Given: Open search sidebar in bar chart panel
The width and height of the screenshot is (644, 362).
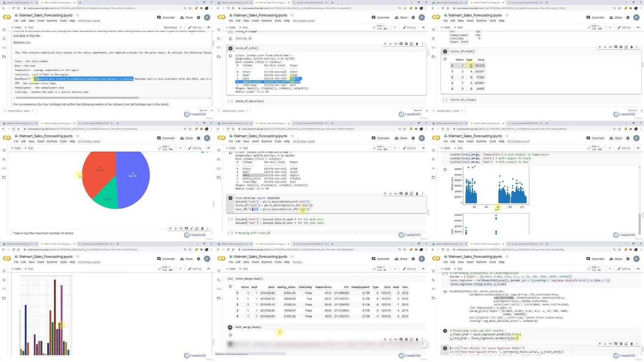Looking at the screenshot, I should [x=4, y=280].
